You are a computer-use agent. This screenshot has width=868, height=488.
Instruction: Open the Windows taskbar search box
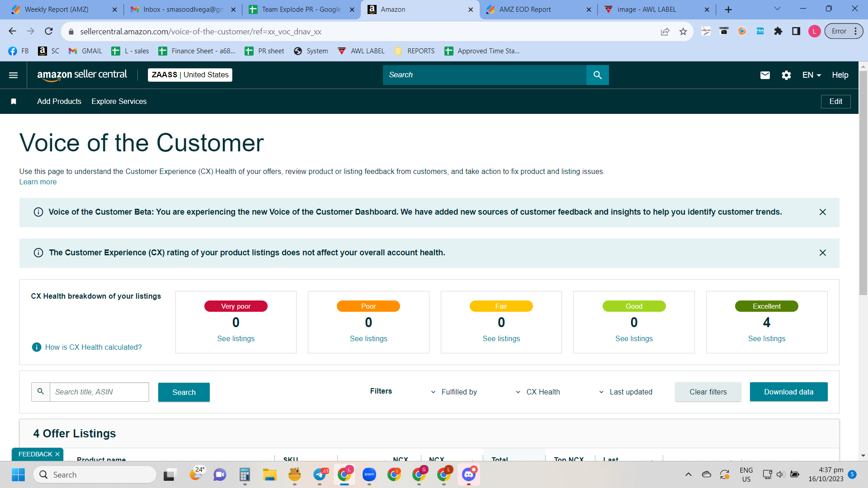click(x=95, y=474)
